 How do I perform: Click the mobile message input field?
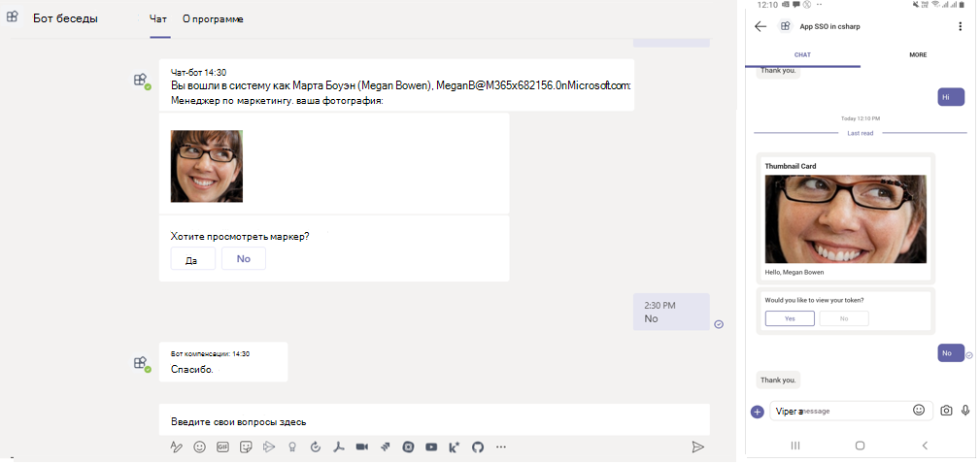click(851, 411)
